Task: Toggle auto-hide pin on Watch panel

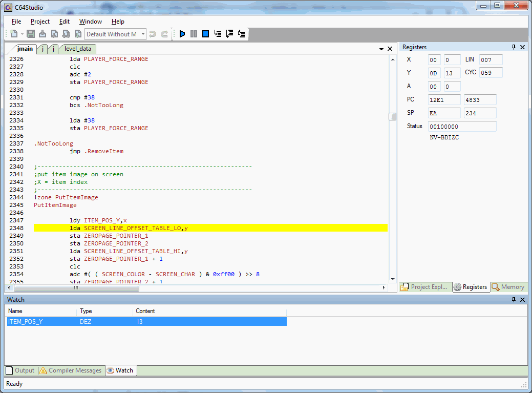Action: coord(514,300)
